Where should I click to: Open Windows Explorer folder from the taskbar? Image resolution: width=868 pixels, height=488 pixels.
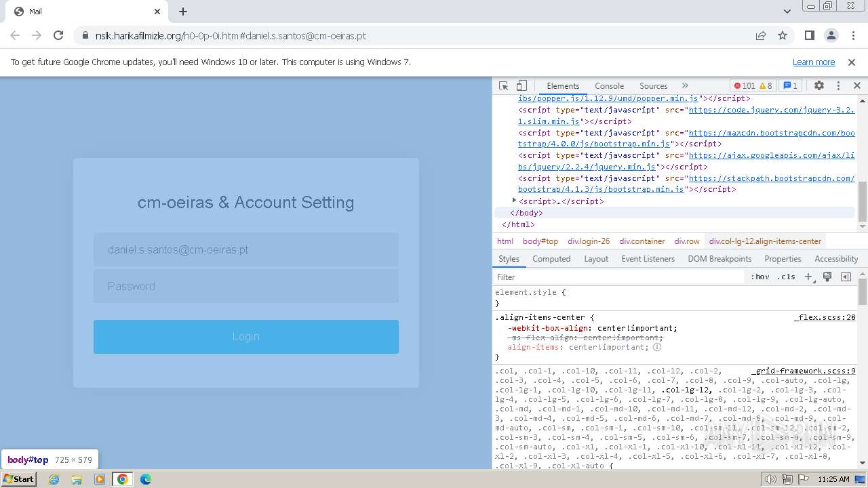point(77,479)
